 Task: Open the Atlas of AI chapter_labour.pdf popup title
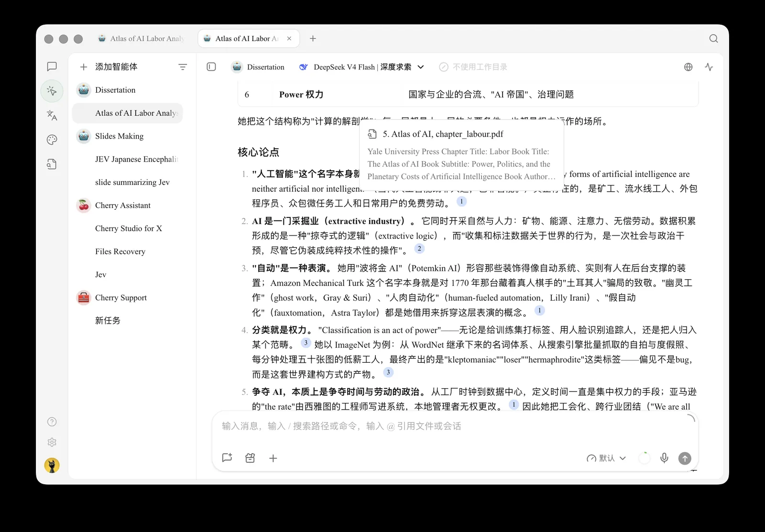coord(443,134)
